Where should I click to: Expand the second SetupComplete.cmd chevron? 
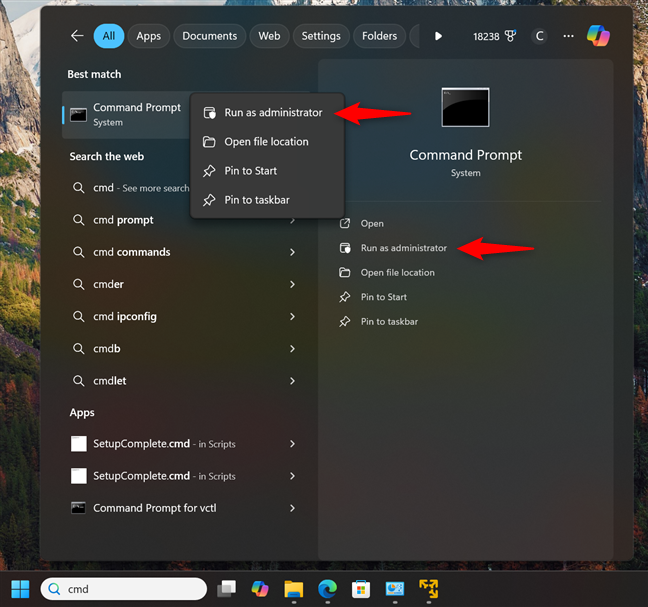point(292,476)
